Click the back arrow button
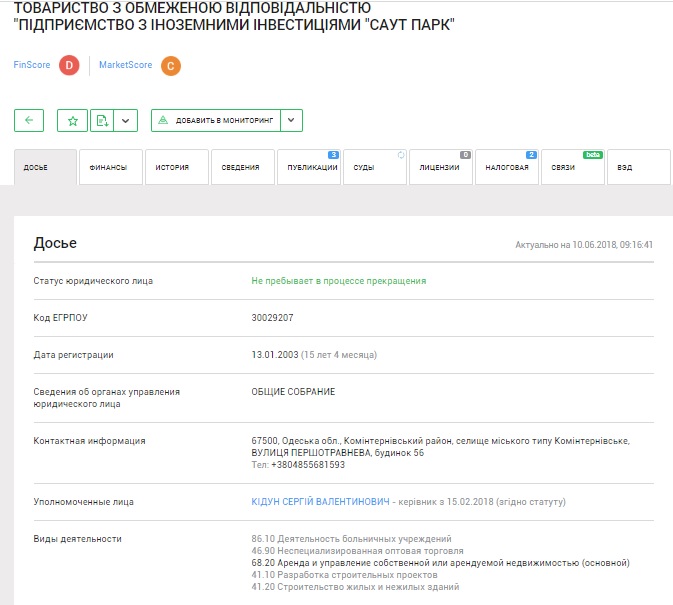Viewport: 673px width, 605px height. [29, 120]
